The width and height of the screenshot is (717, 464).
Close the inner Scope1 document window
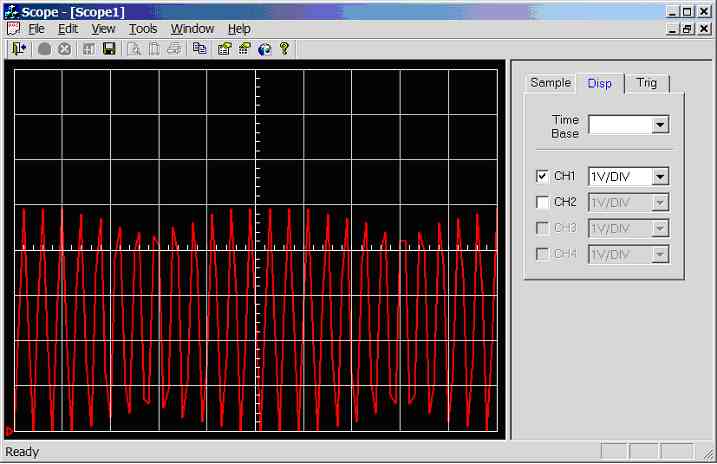coord(705,29)
